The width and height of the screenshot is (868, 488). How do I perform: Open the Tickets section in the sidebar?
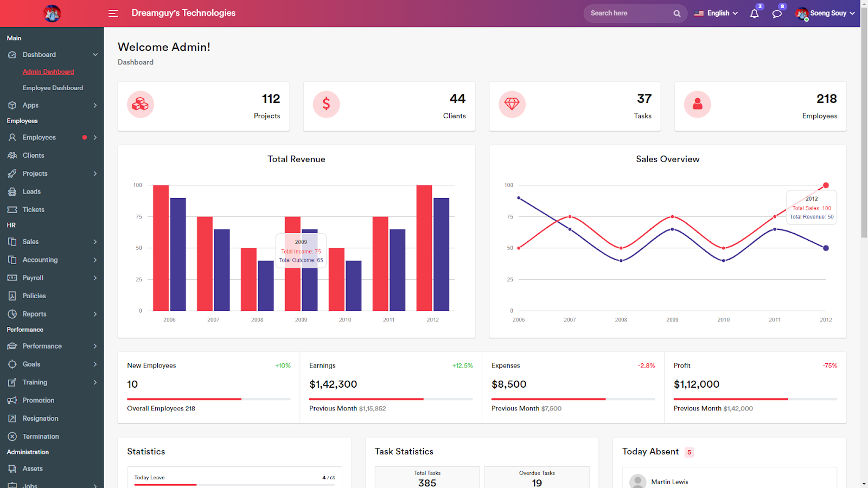point(33,209)
